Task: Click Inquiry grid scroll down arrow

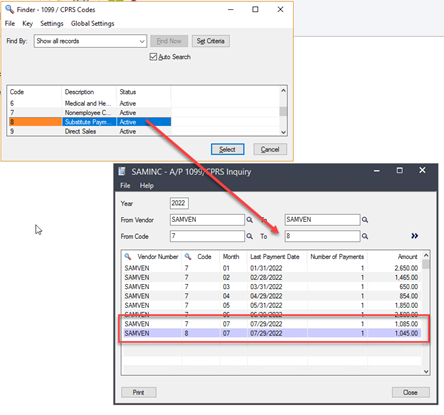Action: pos(426,371)
